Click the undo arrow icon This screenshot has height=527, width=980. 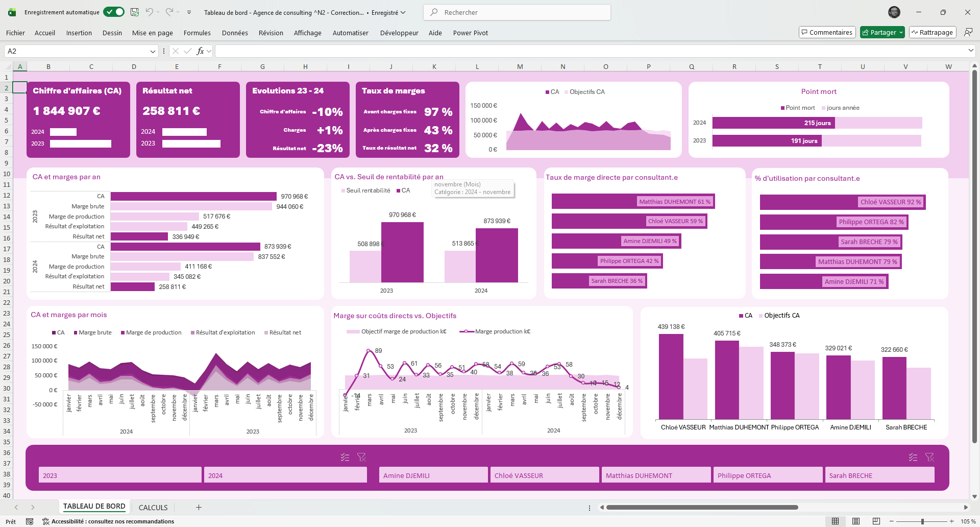(x=149, y=12)
